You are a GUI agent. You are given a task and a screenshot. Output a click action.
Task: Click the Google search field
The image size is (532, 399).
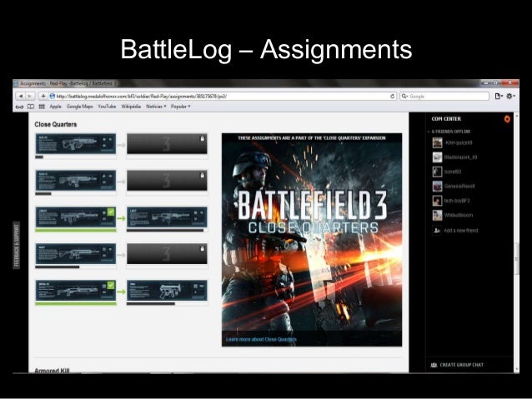444,97
